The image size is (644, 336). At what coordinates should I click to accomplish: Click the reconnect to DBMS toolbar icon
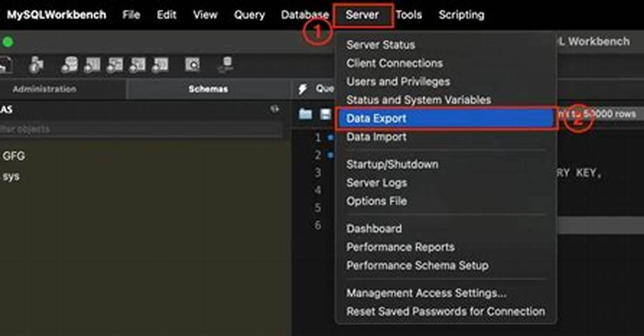tap(226, 65)
